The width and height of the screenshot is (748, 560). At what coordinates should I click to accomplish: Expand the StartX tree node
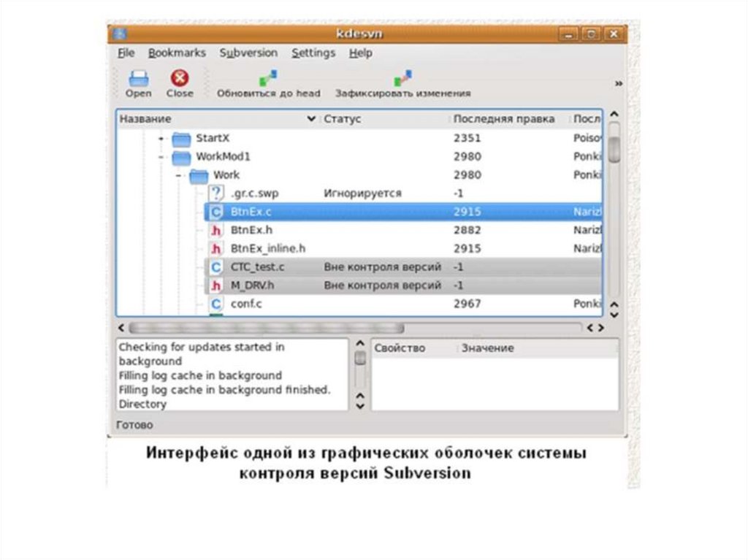click(161, 139)
